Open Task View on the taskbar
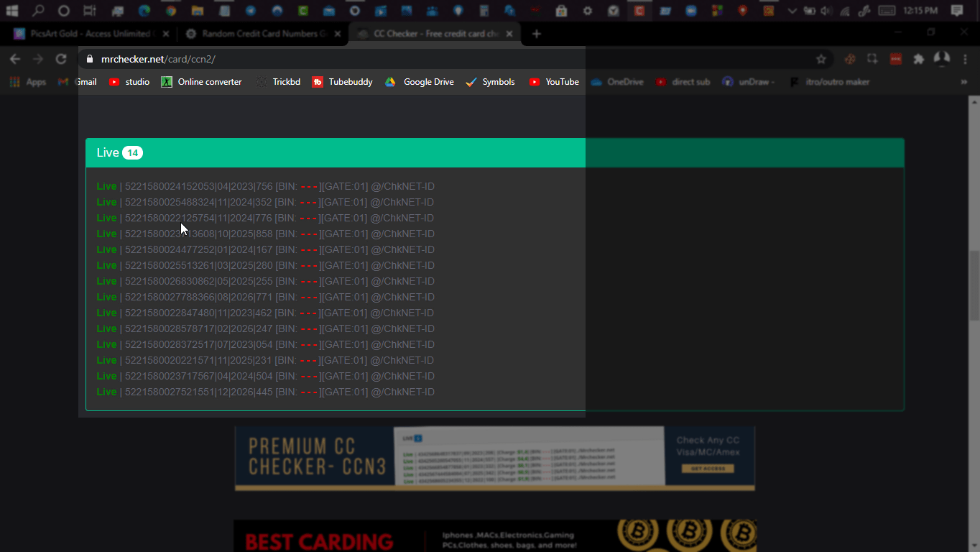This screenshot has width=980, height=552. [x=90, y=11]
